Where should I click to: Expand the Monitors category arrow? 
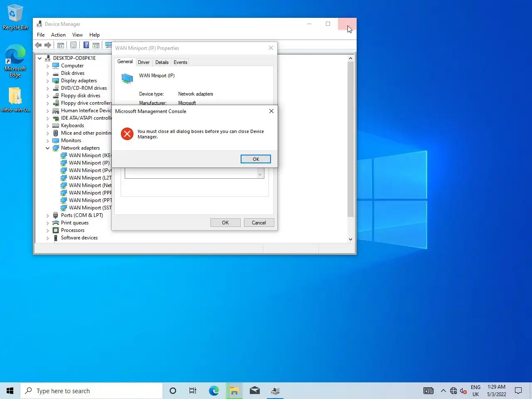[48, 140]
